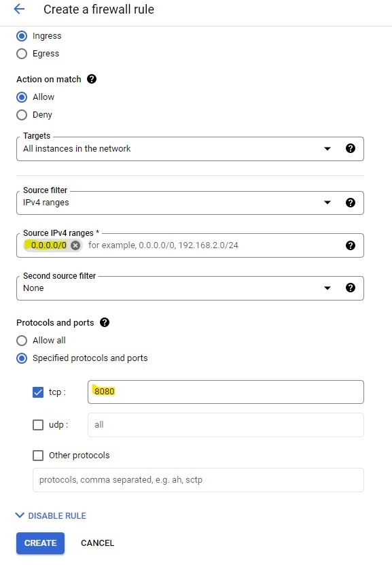Click help icon beside Targets field
The height and width of the screenshot is (565, 392).
pos(351,148)
